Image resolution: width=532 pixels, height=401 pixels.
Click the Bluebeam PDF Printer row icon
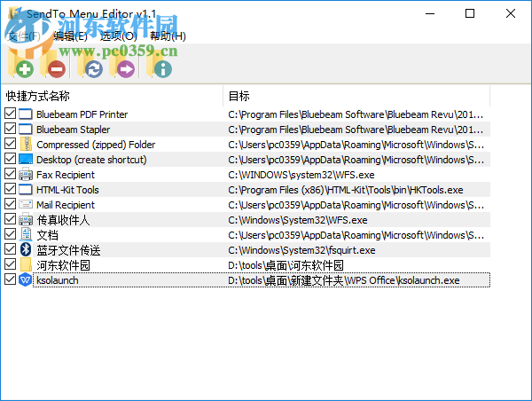26,114
